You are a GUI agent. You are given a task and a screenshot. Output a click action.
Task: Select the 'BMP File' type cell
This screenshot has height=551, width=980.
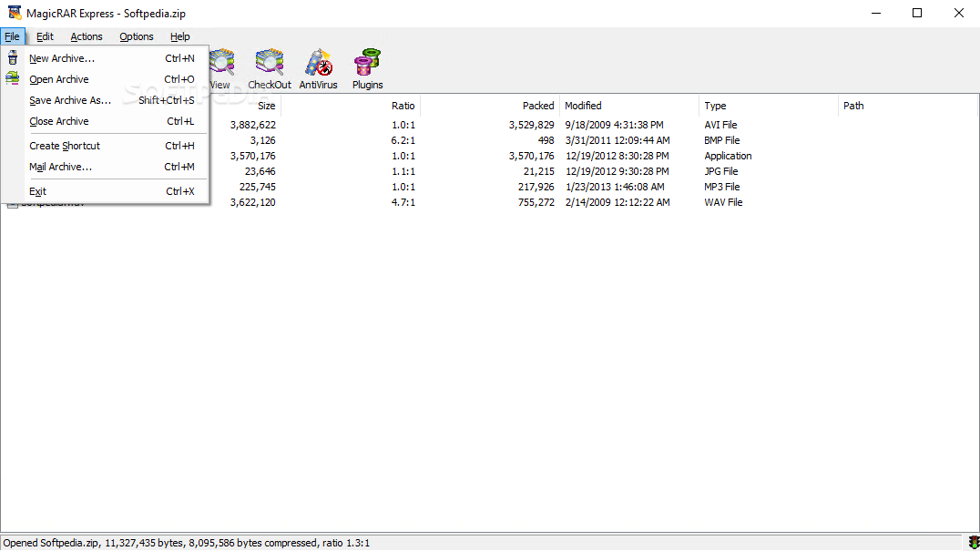(722, 140)
